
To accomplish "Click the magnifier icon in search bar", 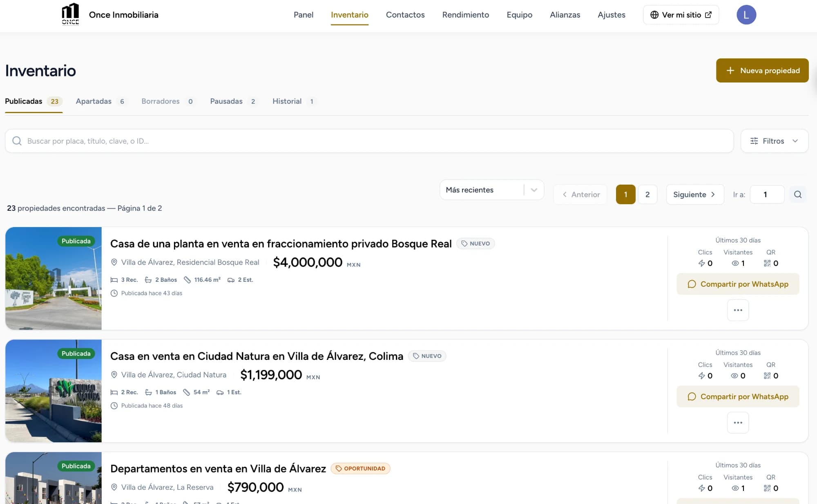I will click(17, 141).
